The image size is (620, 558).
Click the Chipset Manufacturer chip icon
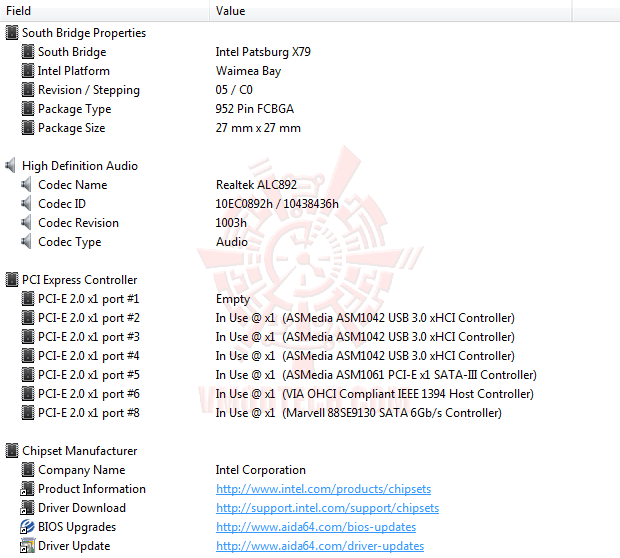pos(12,450)
